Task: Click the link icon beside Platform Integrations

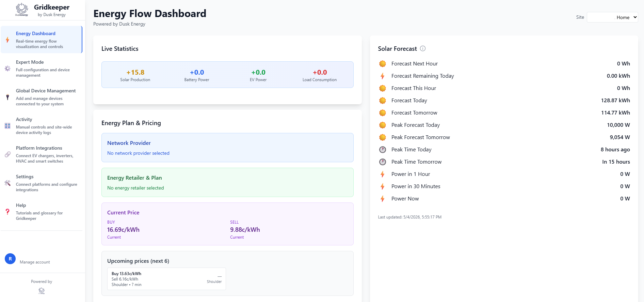Action: [x=7, y=154]
